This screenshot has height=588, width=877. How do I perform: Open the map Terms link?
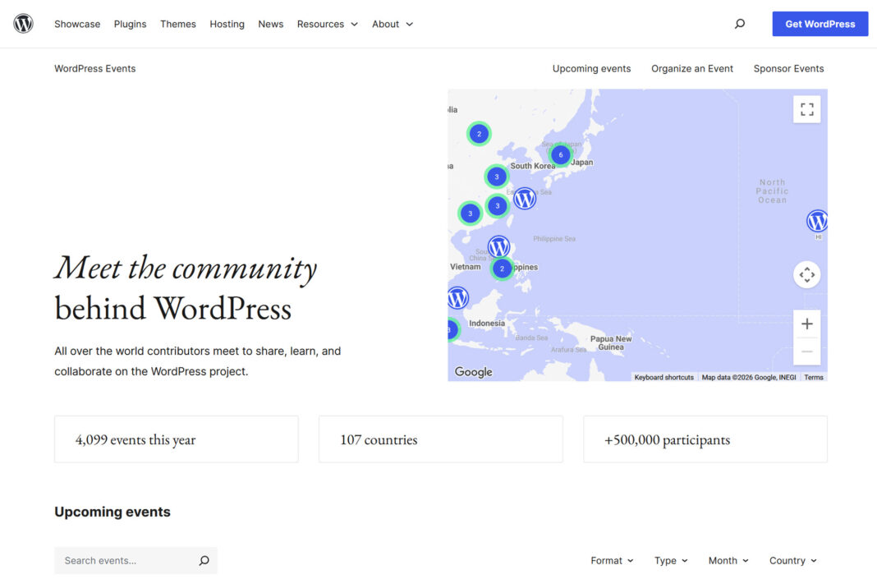coord(813,377)
